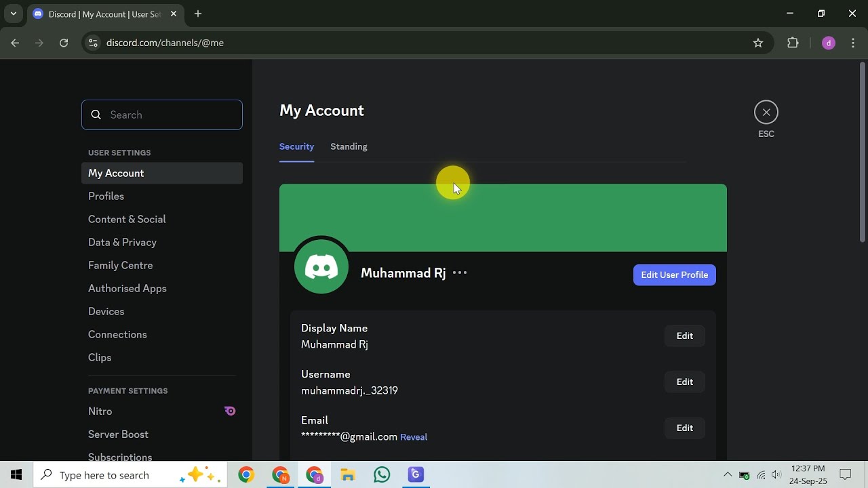Screen dimensions: 868x488
Task: Open Data & Privacy settings
Action: click(162, 242)
